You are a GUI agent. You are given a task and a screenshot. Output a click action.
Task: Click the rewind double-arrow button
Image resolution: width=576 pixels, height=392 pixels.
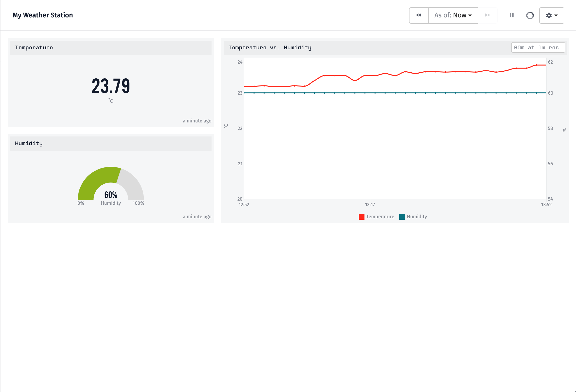pos(419,15)
